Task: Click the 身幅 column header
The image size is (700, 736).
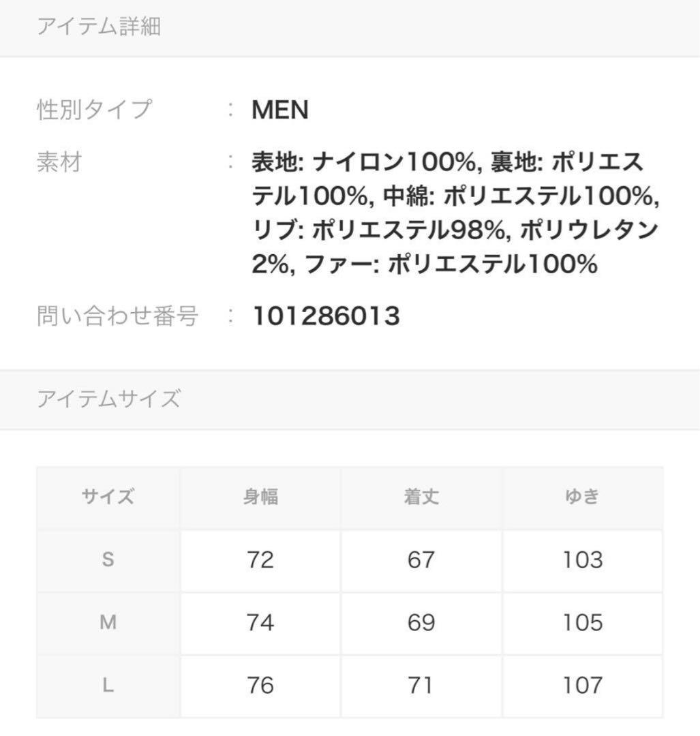Action: [260, 497]
